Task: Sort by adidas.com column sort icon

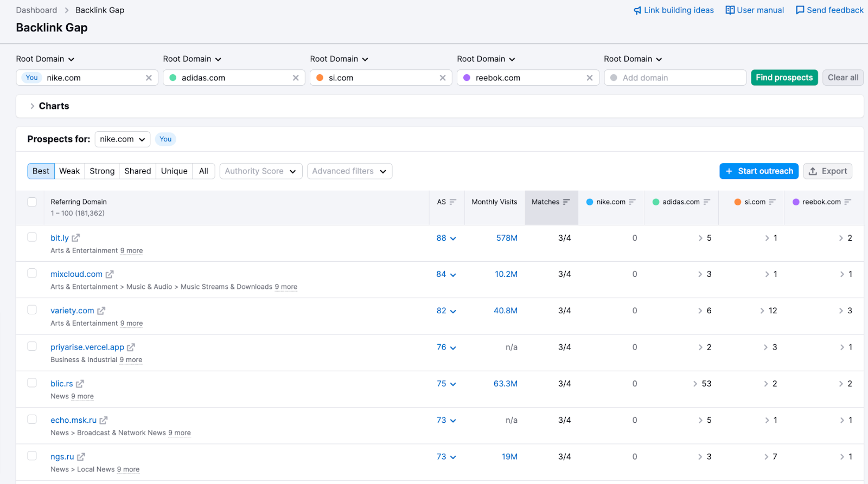Action: (707, 202)
